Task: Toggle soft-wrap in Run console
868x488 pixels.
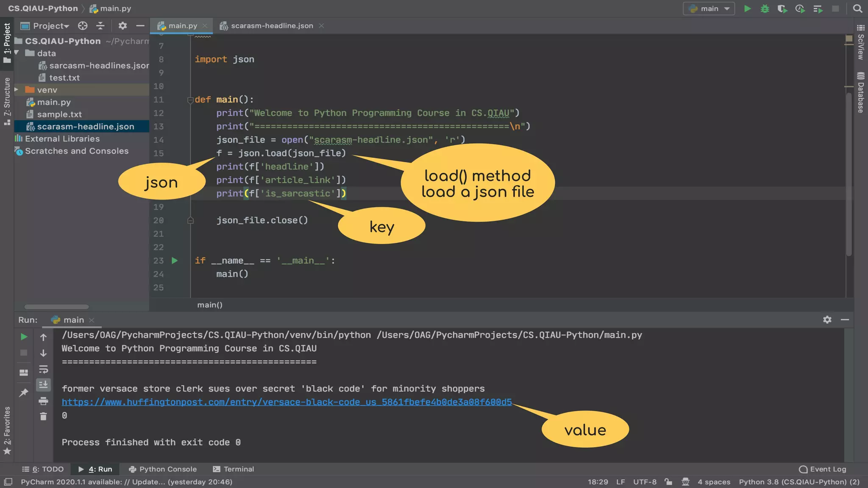Action: (43, 369)
